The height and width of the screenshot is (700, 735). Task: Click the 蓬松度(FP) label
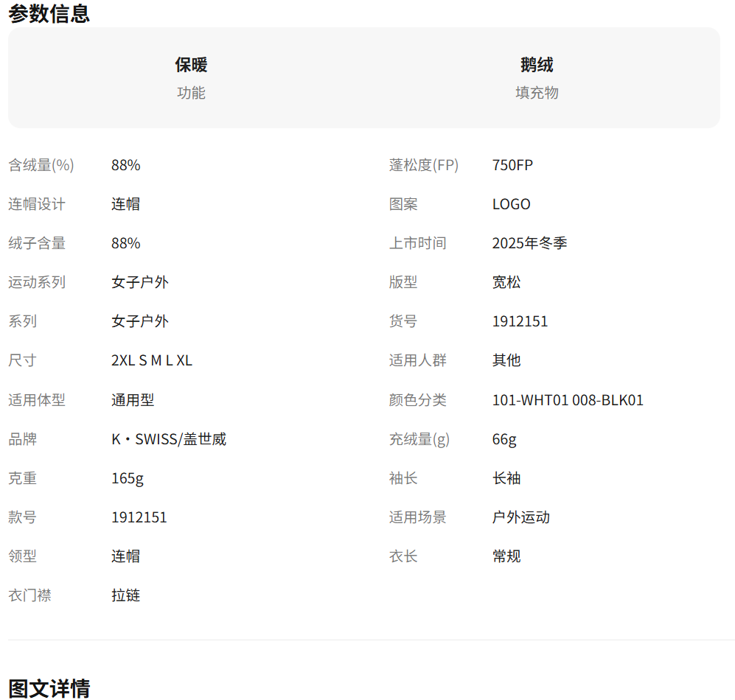point(424,165)
